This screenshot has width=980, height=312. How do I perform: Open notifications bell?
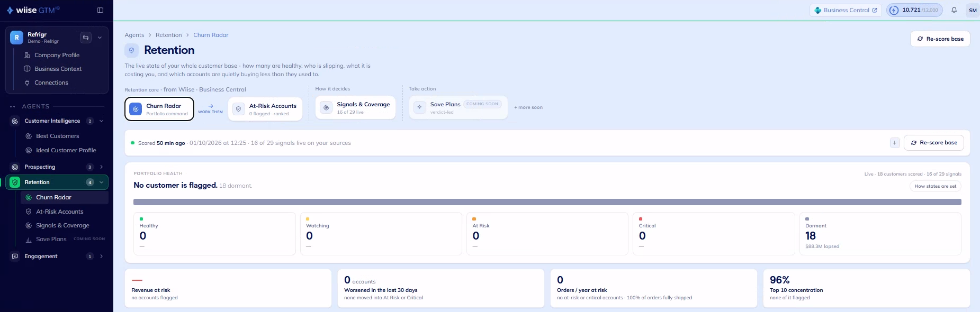pyautogui.click(x=954, y=10)
